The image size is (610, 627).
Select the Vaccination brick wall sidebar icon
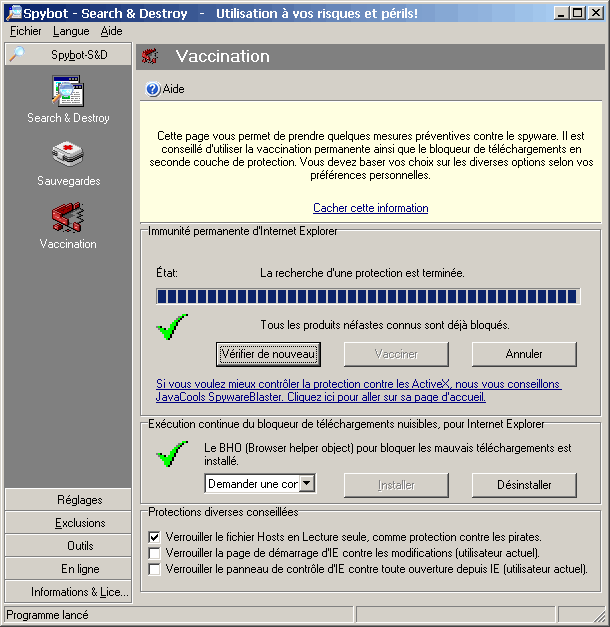[x=68, y=217]
